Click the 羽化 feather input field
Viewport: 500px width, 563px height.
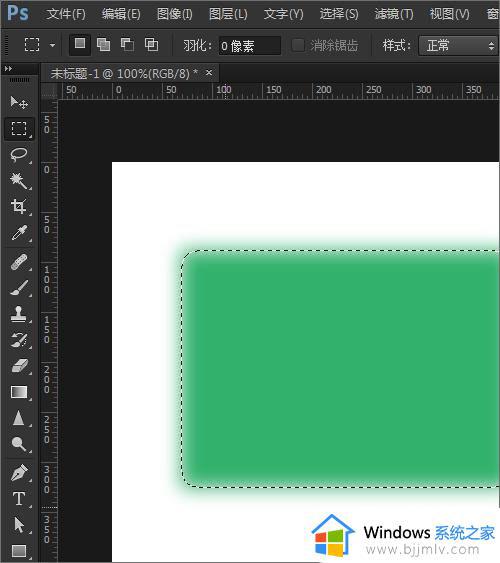coord(250,46)
